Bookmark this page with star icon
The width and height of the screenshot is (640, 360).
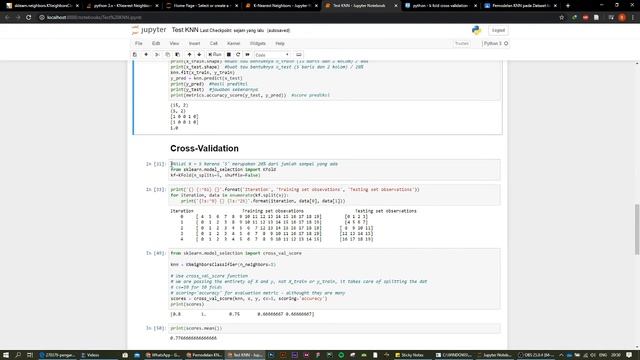(562, 18)
